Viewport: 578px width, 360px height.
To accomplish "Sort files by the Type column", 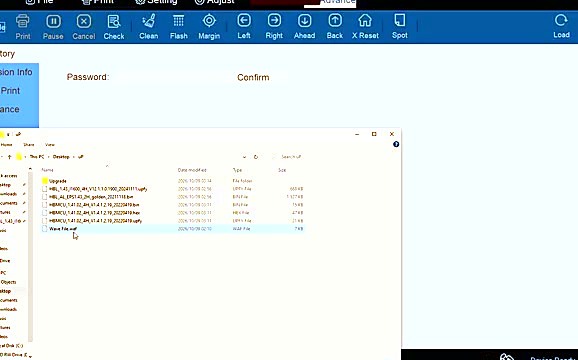I will (x=237, y=170).
